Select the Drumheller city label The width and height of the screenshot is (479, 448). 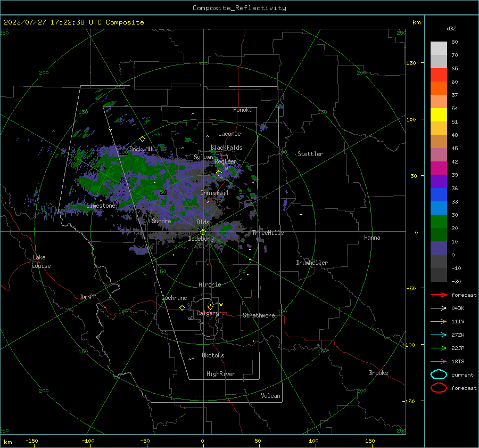312,263
